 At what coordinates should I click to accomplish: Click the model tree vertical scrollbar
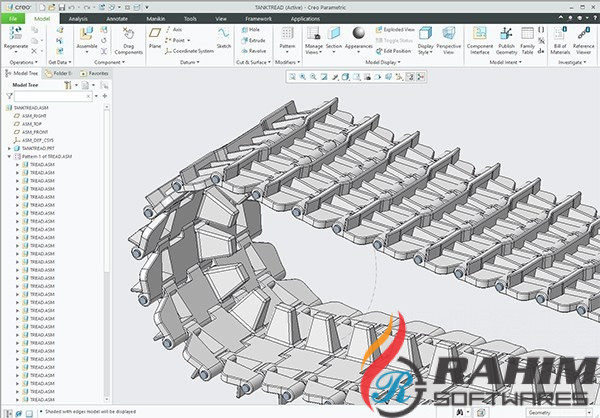[x=107, y=253]
